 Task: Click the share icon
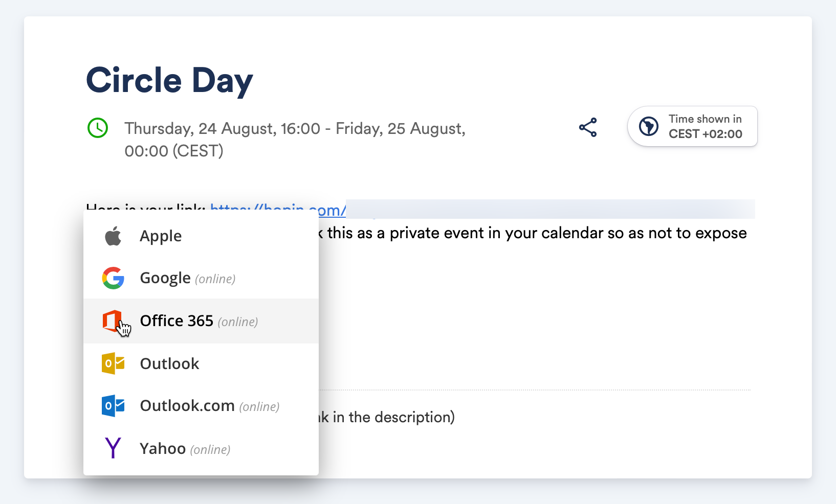587,127
